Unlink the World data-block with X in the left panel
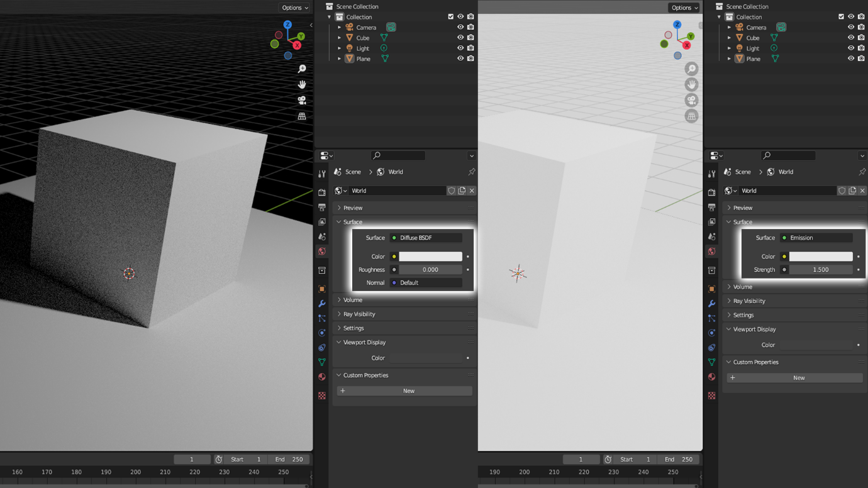Viewport: 868px width, 488px height. point(472,191)
